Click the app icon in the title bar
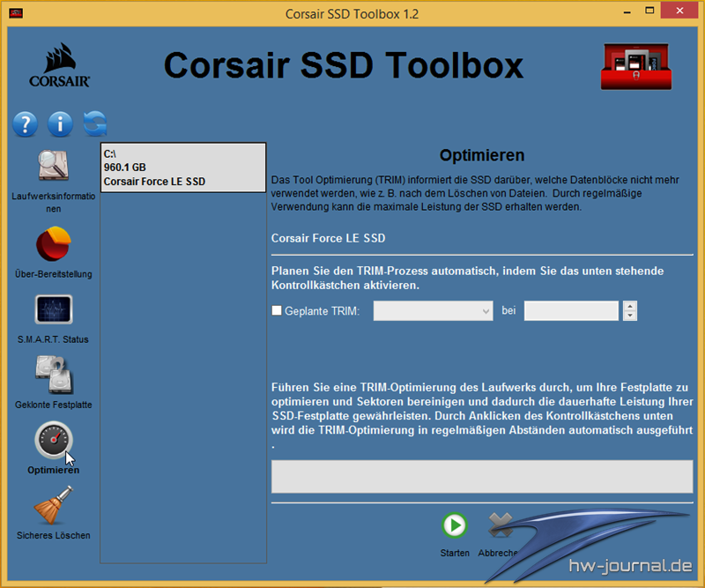Screen dimensions: 705x588 pos(16,13)
